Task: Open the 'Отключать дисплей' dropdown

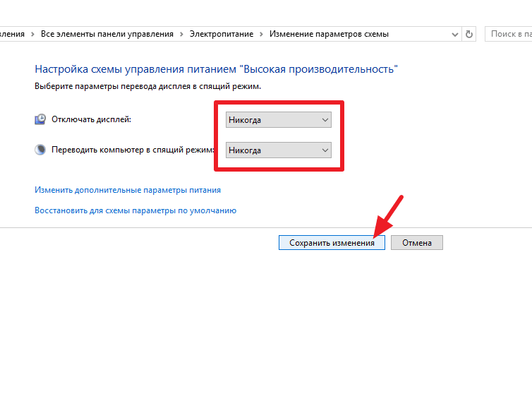Action: 279,120
